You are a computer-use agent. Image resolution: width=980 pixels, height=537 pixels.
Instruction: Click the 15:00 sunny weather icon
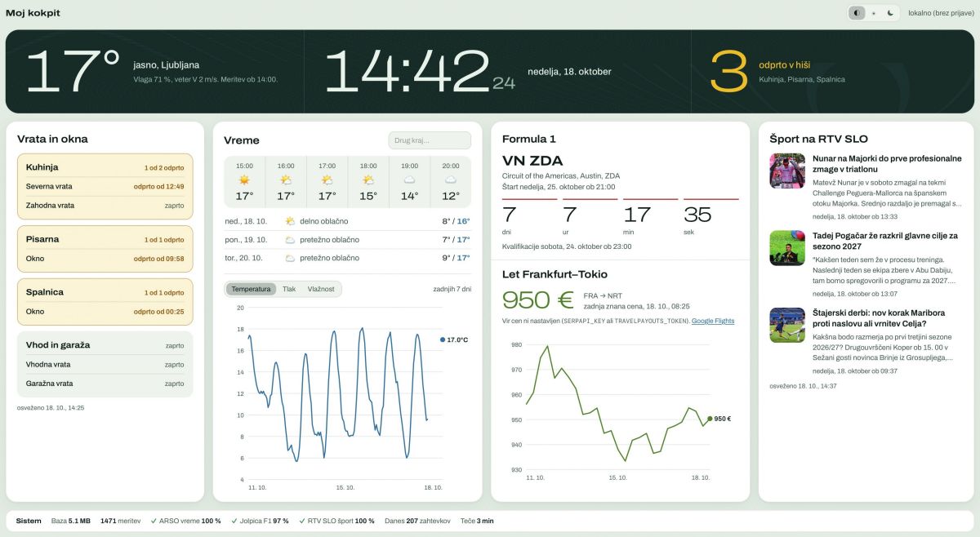tap(244, 180)
